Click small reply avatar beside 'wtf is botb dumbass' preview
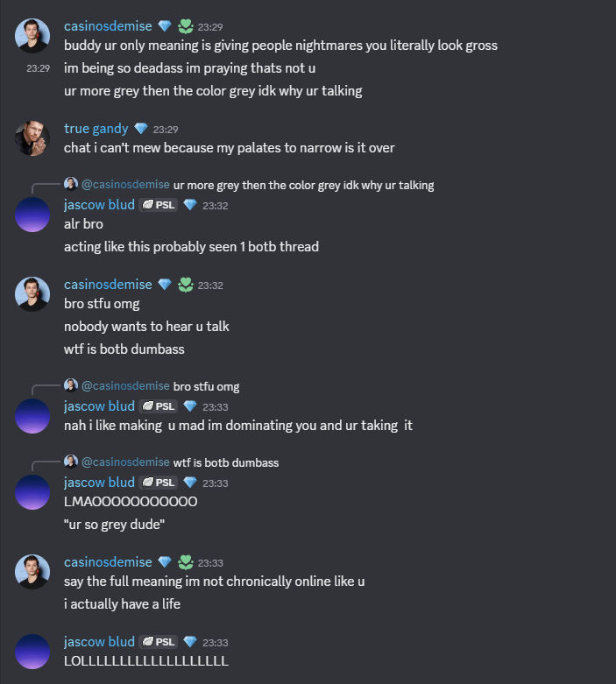This screenshot has width=616, height=684. 71,462
